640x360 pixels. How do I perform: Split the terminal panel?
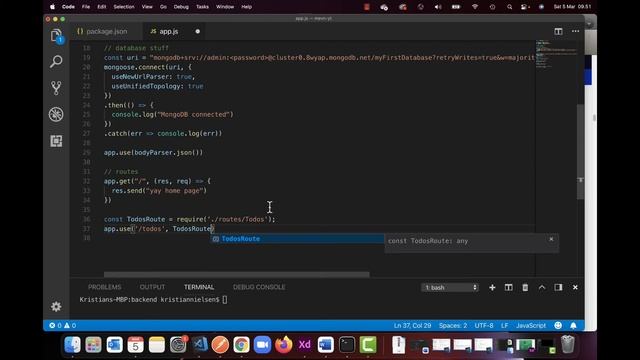click(509, 288)
